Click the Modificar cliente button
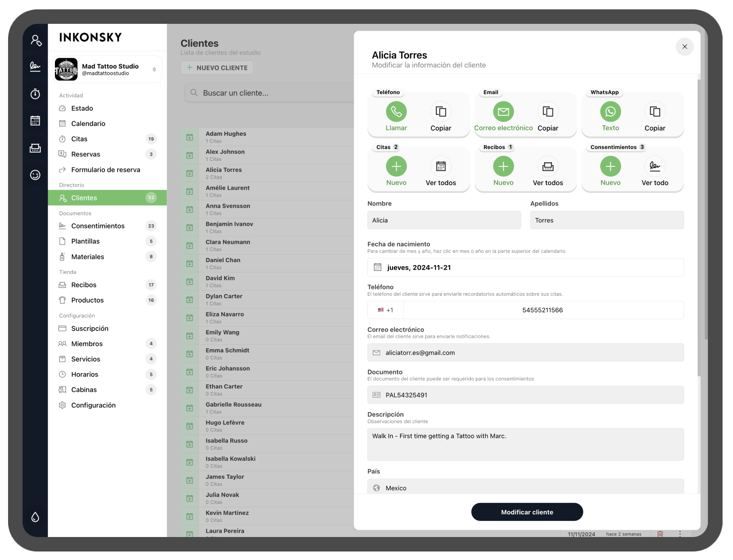The height and width of the screenshot is (560, 733). coord(527,512)
